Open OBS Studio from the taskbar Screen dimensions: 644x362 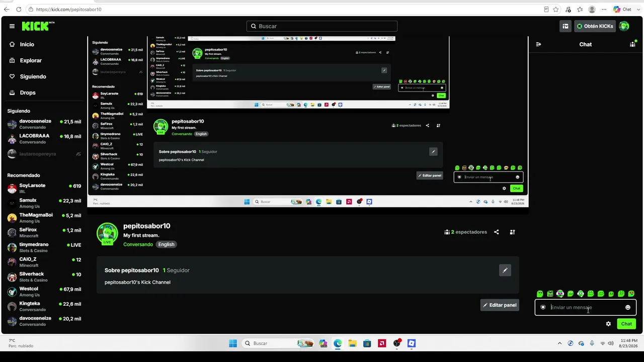(397, 343)
